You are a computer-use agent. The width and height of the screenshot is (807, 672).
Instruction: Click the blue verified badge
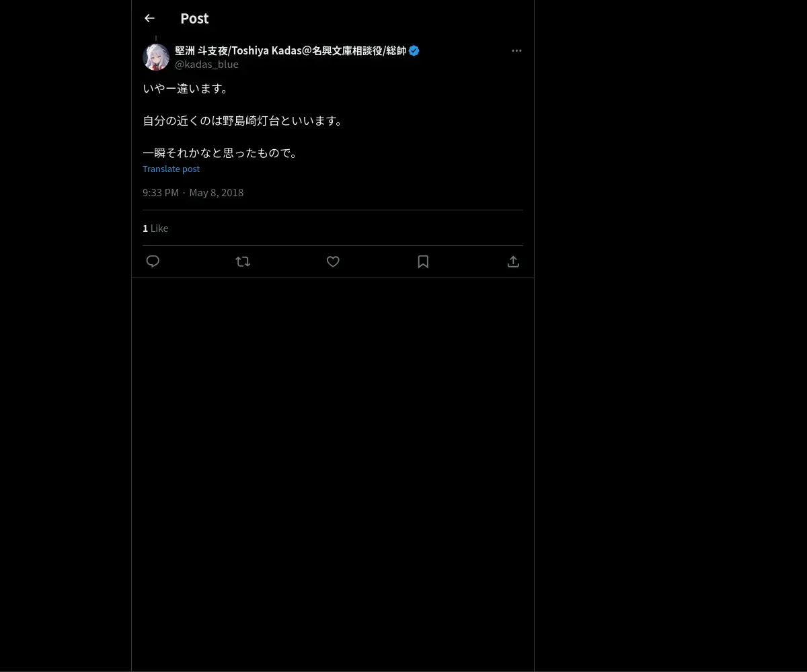click(x=414, y=50)
